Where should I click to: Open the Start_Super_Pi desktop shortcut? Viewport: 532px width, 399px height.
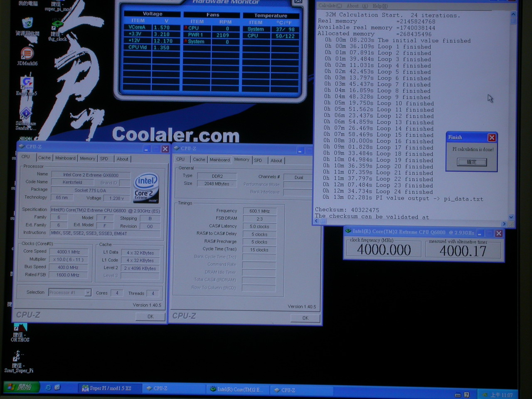pos(17,357)
